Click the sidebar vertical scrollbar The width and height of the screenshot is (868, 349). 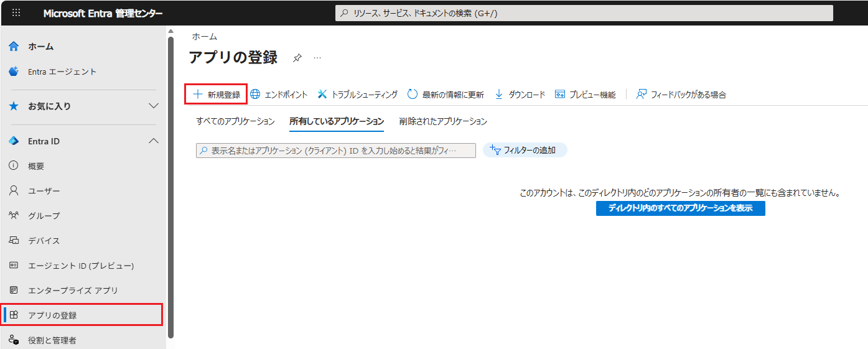[x=170, y=187]
